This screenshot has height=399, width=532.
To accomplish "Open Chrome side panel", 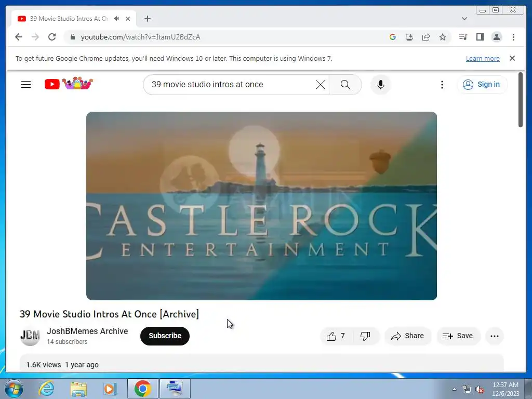I will click(480, 37).
